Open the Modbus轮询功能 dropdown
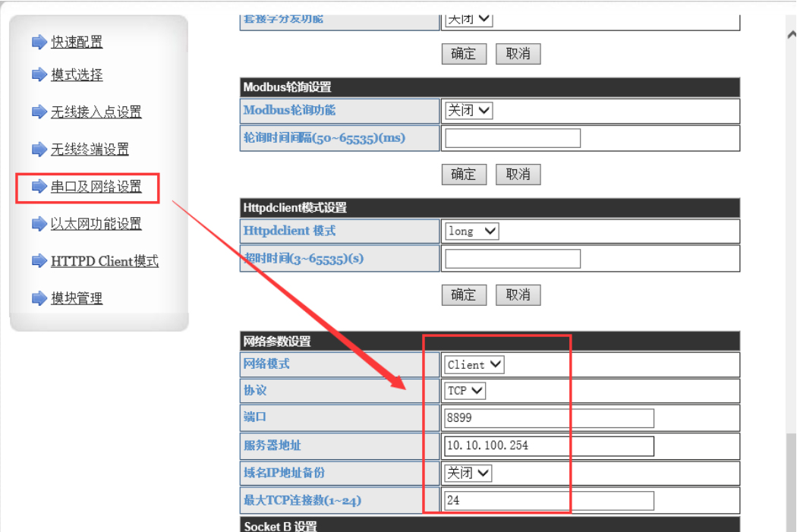 (x=468, y=111)
